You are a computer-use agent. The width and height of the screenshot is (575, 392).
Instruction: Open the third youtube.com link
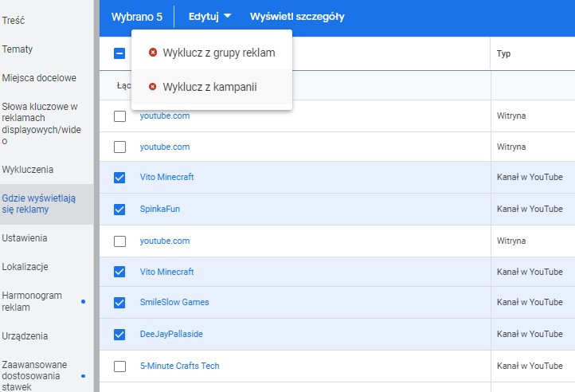(165, 241)
